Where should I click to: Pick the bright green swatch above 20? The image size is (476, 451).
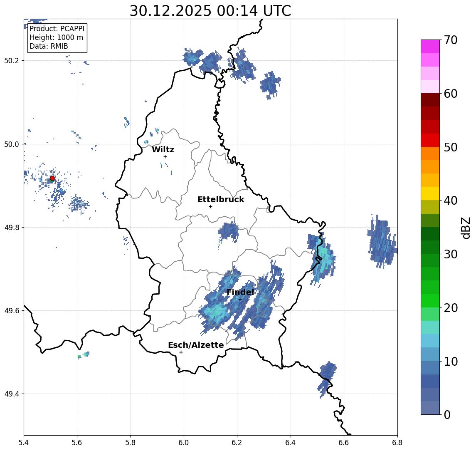click(x=430, y=300)
